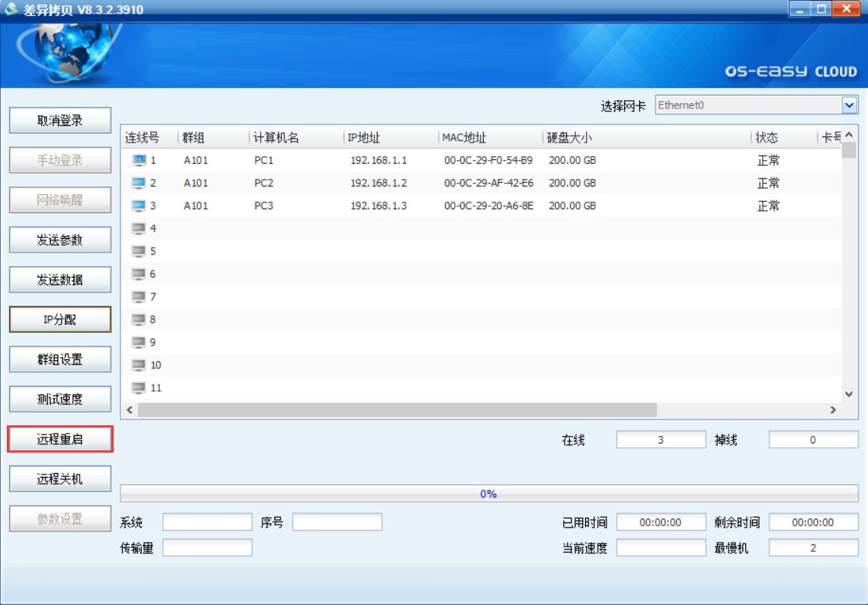Click the 0% transfer progress bar
Viewport: 868px width, 605px height.
point(488,494)
